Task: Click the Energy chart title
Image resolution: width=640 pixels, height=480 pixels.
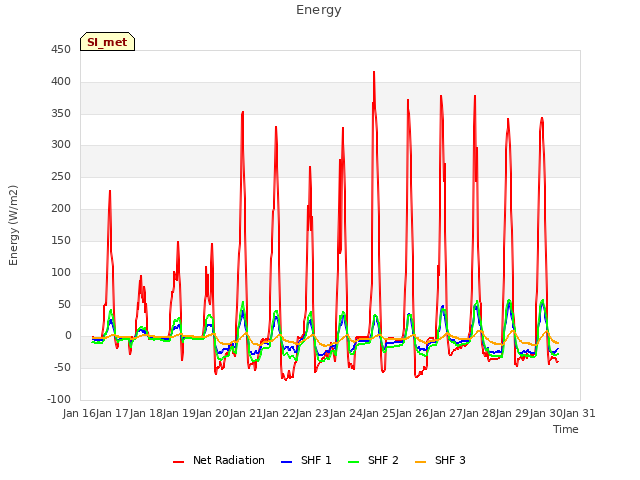Action: (319, 10)
